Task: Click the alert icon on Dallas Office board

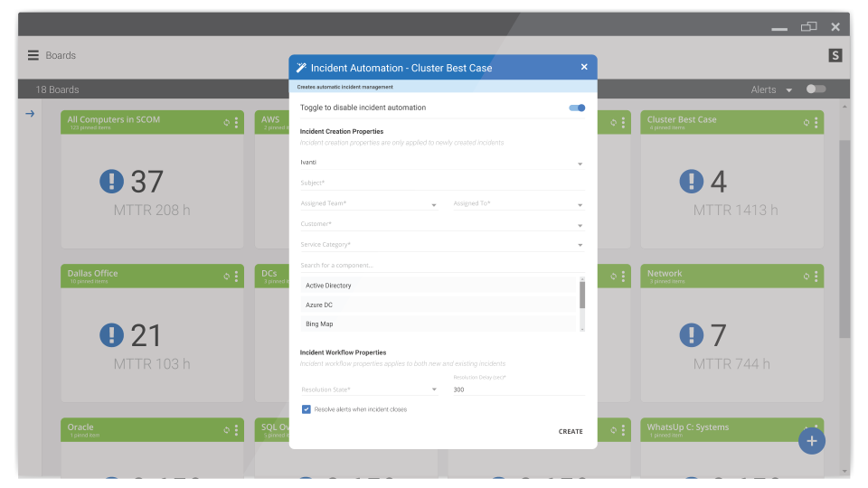Action: coord(111,334)
